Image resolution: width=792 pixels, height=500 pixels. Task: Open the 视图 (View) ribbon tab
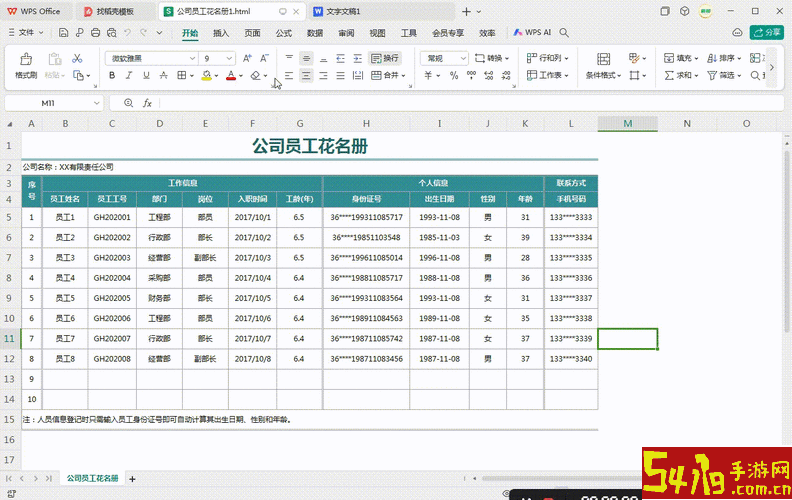(377, 33)
